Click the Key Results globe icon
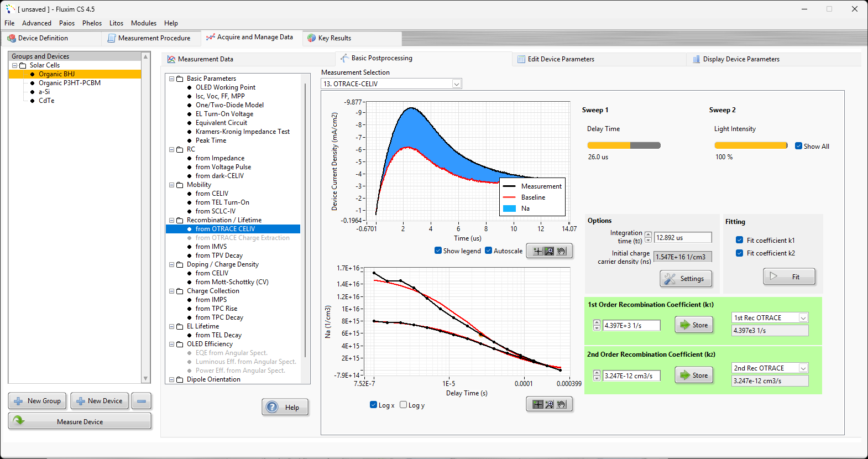The image size is (868, 459). 312,38
